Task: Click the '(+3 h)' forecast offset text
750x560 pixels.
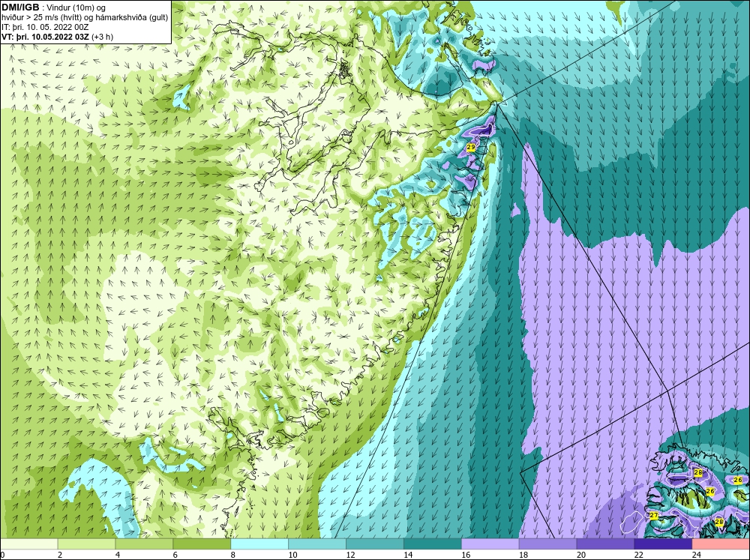Action: pos(102,37)
